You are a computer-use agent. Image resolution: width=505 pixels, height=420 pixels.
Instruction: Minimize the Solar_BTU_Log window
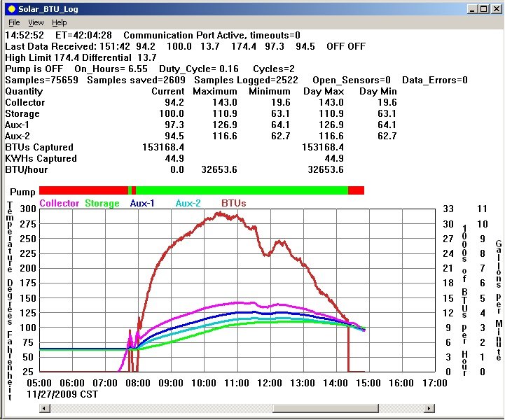[x=472, y=9]
